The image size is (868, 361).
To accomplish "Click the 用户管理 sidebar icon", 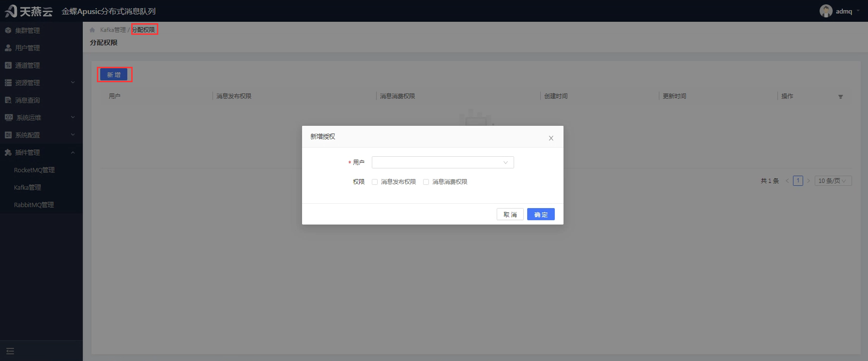I will tap(8, 48).
